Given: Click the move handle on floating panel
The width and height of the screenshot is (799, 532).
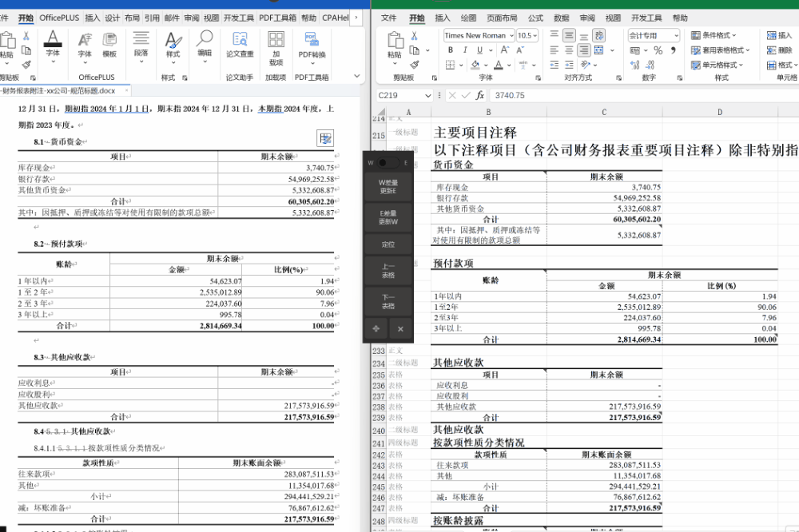Looking at the screenshot, I should click(376, 328).
